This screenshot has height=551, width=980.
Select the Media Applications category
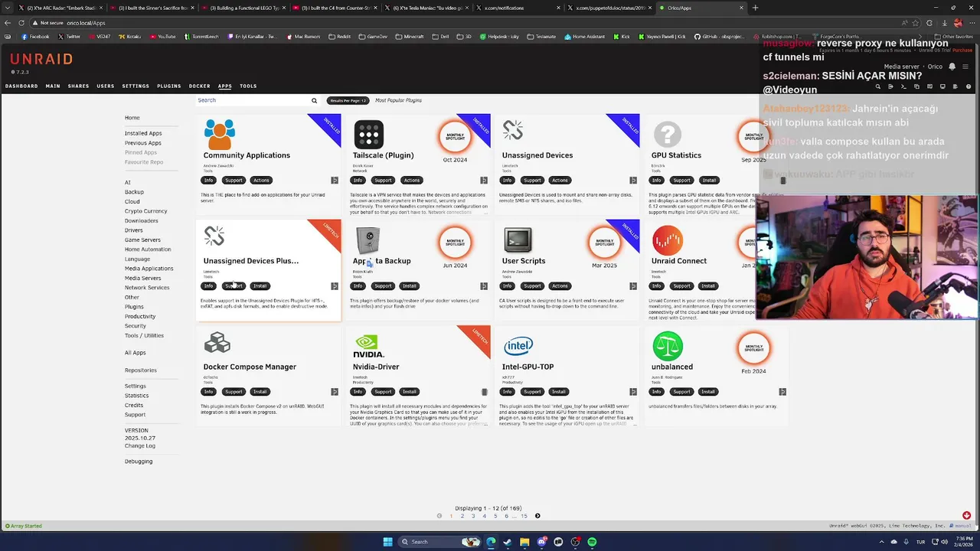(149, 269)
